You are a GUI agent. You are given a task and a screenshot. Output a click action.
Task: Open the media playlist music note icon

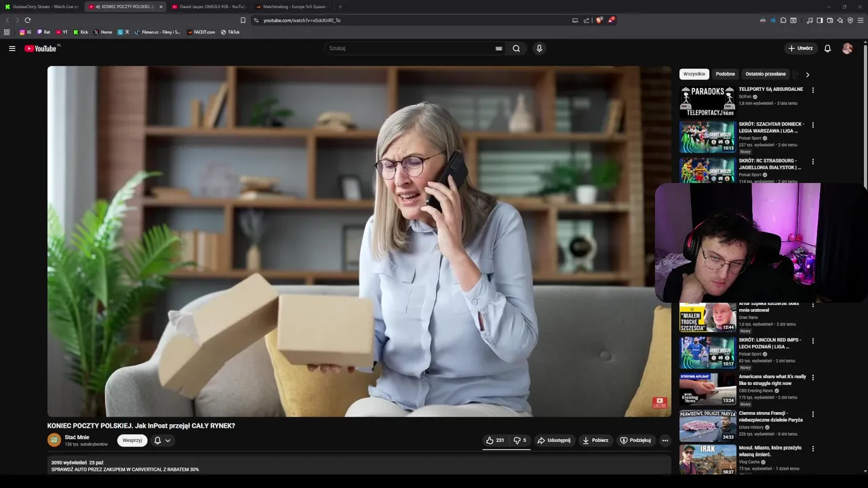[x=810, y=20]
